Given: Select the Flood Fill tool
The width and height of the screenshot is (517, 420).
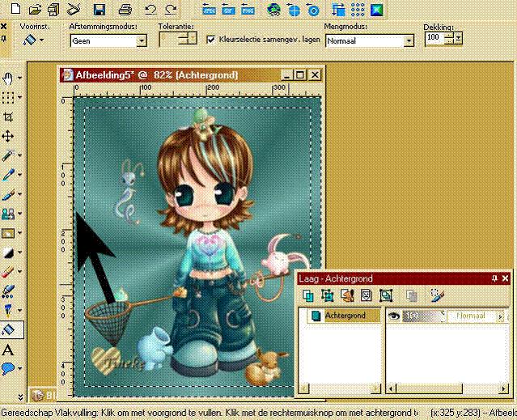Looking at the screenshot, I should pyautogui.click(x=9, y=329).
